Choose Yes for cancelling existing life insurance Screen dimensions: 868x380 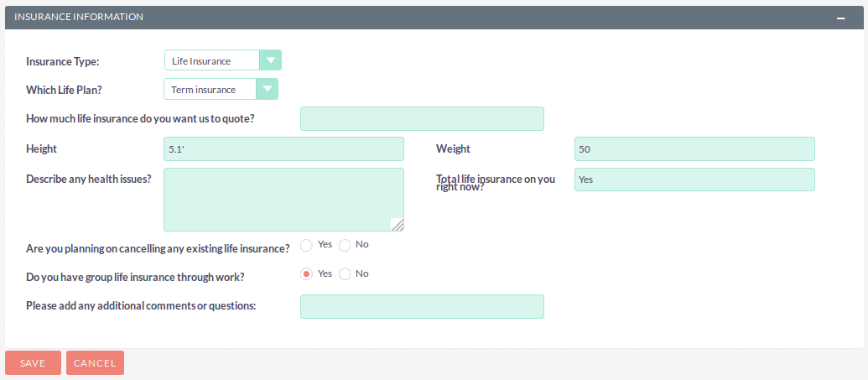[x=306, y=245]
